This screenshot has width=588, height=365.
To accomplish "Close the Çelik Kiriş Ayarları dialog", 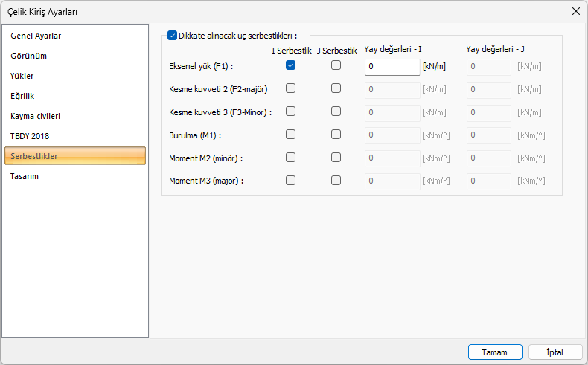I will pos(575,11).
